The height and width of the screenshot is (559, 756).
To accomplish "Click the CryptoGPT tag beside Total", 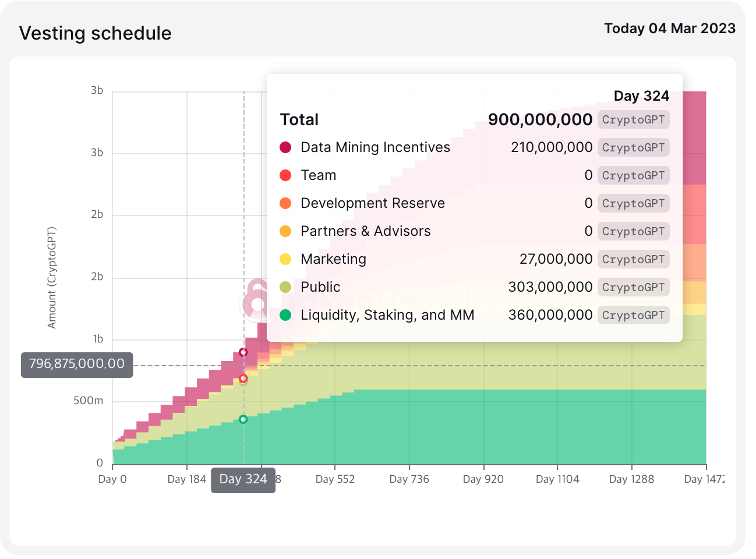I will 633,119.
